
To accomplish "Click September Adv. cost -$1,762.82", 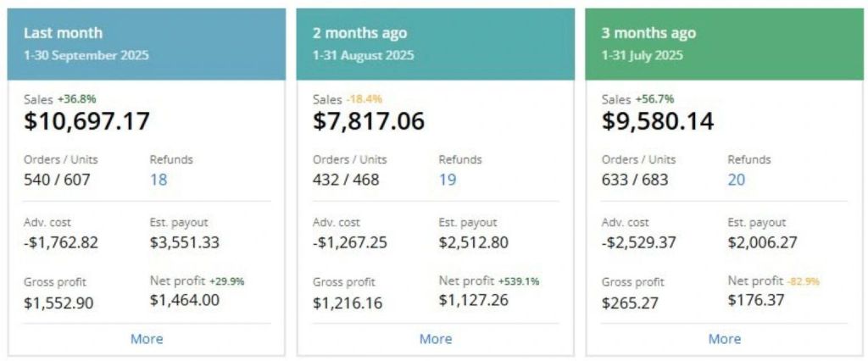I will click(61, 242).
